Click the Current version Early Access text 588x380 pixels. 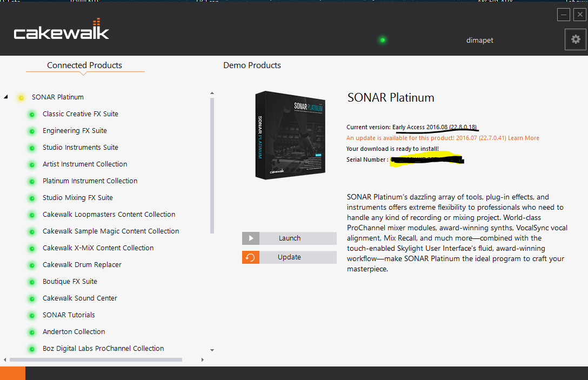[411, 127]
